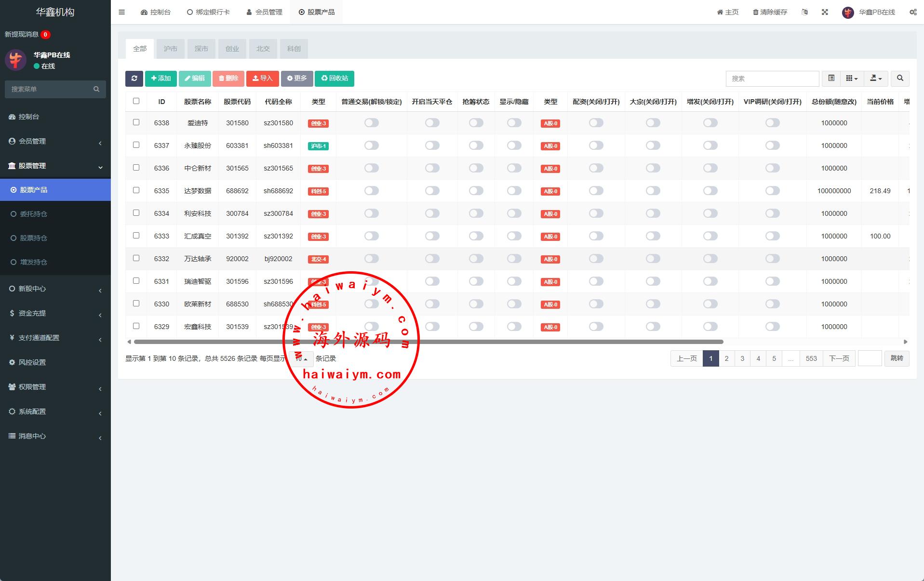
Task: Toggle the sidebar hamburger menu icon
Action: (x=121, y=12)
